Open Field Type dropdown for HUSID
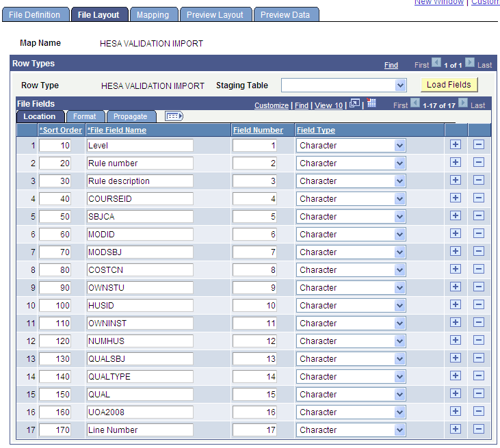This screenshot has width=500, height=448. point(399,306)
